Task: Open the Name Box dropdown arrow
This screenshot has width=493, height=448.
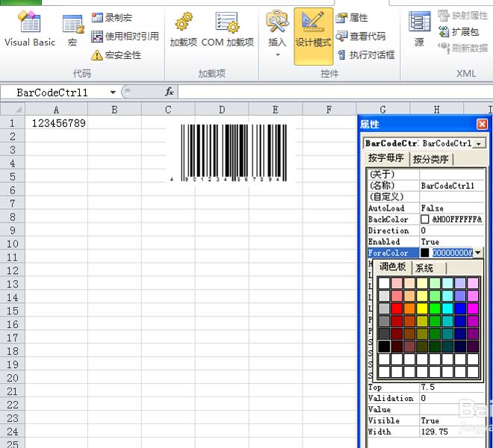Action: click(x=113, y=93)
